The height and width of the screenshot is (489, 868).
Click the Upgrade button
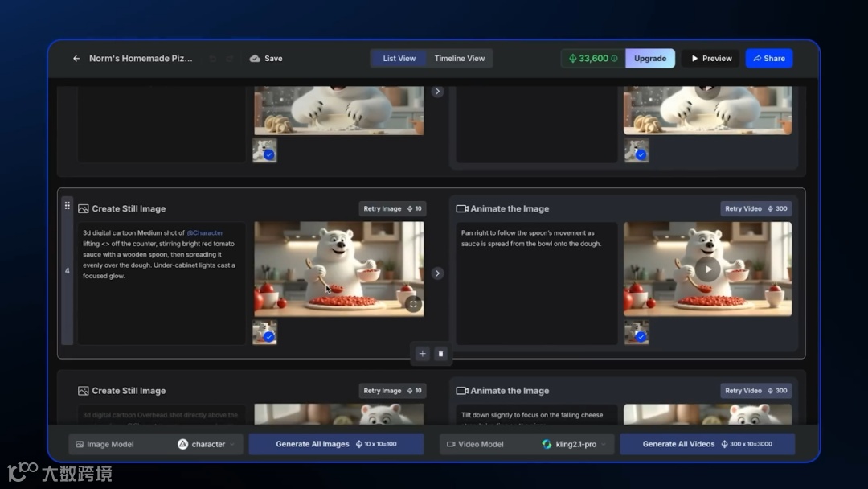click(x=650, y=58)
